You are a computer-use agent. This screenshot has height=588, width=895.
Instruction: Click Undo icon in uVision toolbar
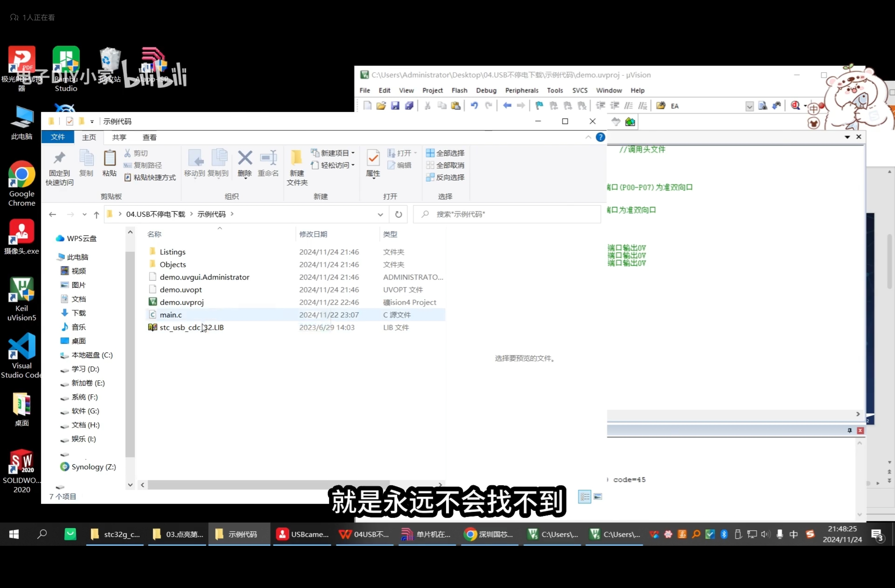474,106
